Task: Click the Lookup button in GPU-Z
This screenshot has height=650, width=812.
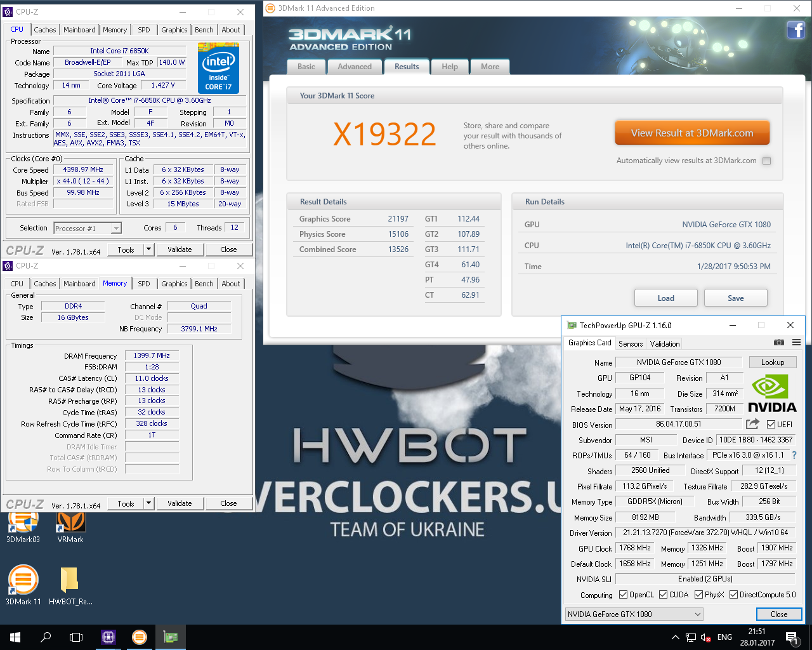Action: [x=773, y=362]
